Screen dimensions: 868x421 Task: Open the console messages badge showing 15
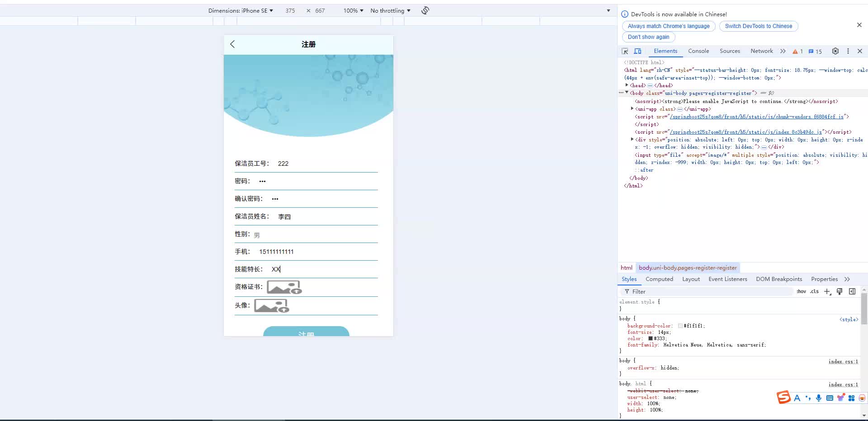coord(815,51)
